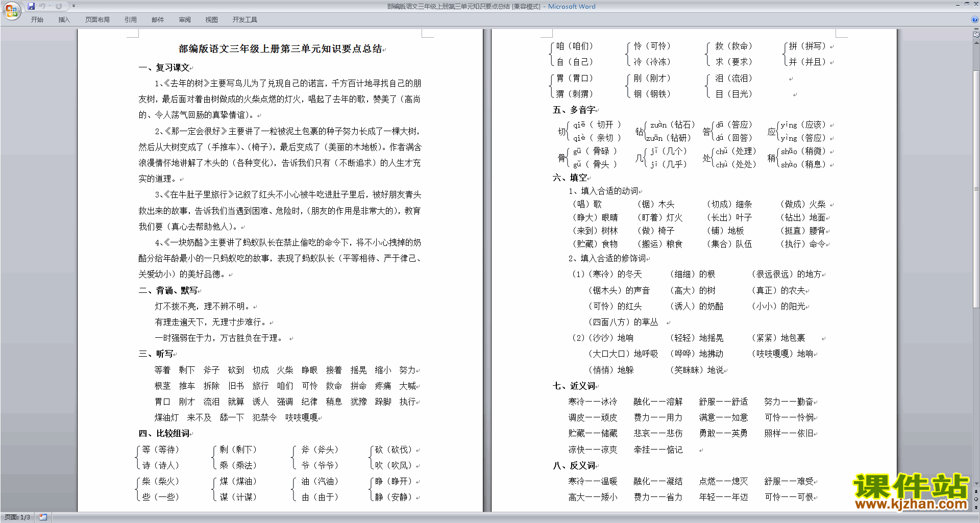The image size is (980, 523).
Task: Click the vertical scrollbar up arrow
Action: point(976,42)
